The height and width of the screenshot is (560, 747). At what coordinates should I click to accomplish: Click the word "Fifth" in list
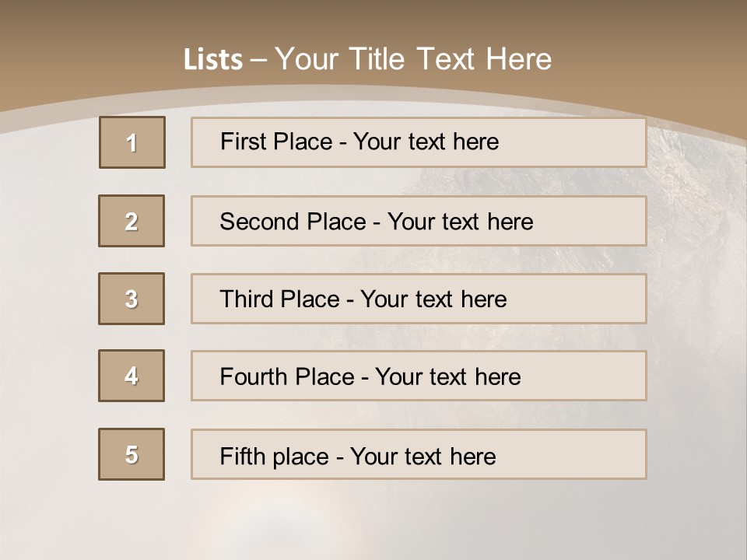point(242,456)
